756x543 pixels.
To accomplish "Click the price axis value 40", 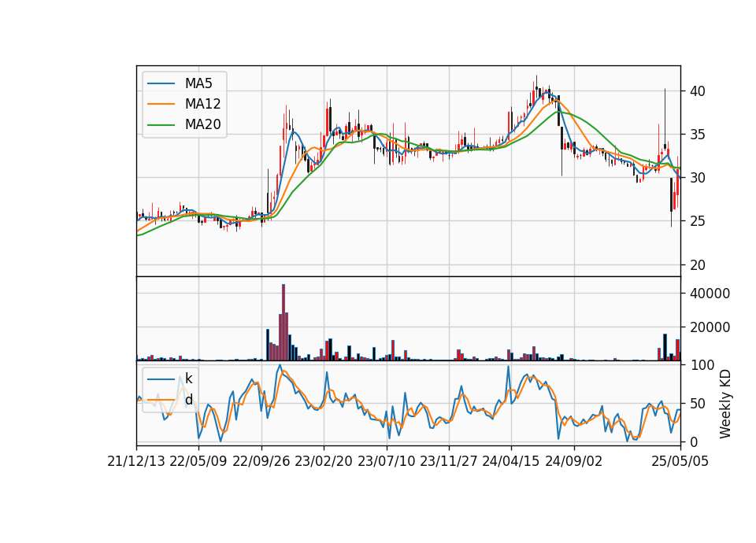I will click(x=697, y=91).
